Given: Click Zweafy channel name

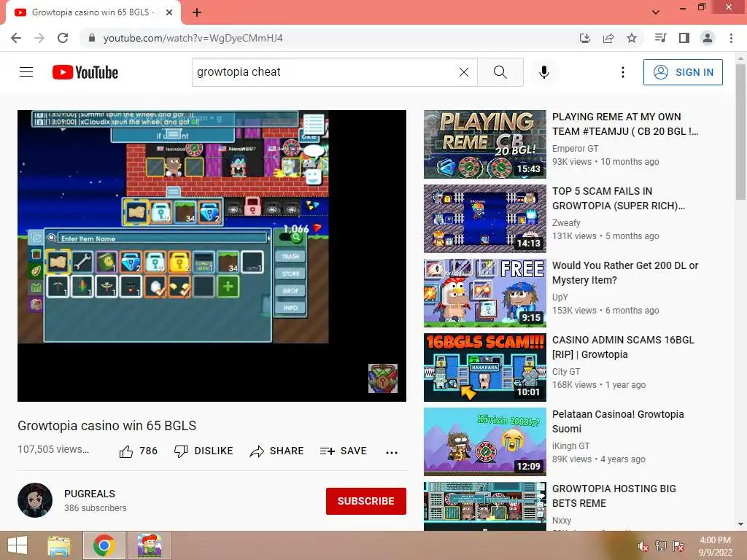Looking at the screenshot, I should (x=566, y=223).
